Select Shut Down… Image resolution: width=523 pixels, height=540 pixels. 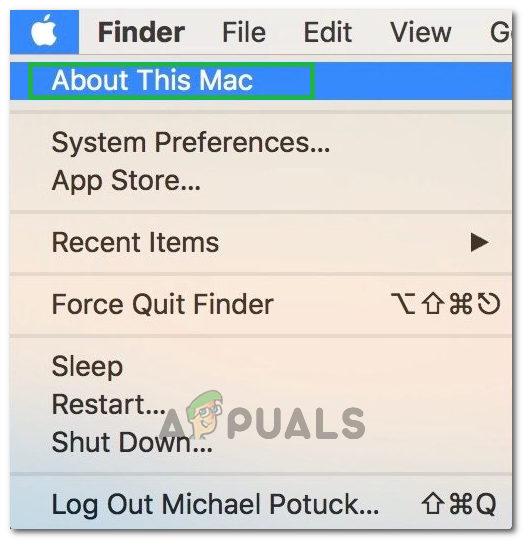(261, 442)
